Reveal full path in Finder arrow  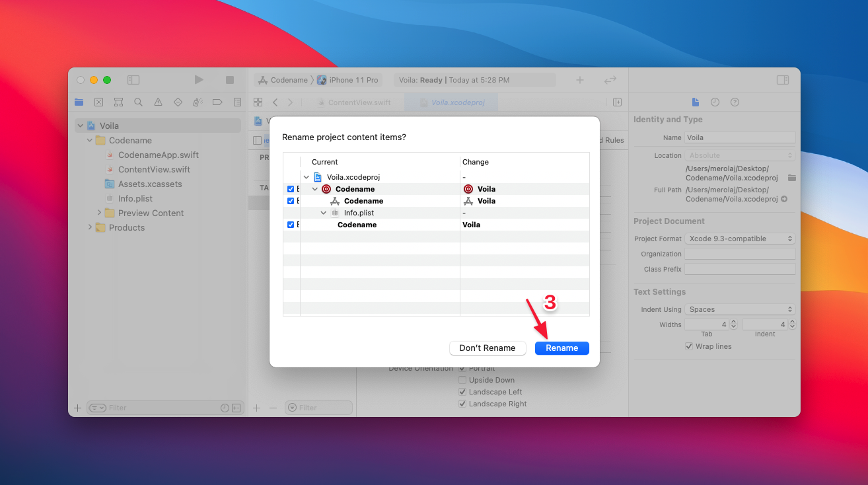coord(784,199)
